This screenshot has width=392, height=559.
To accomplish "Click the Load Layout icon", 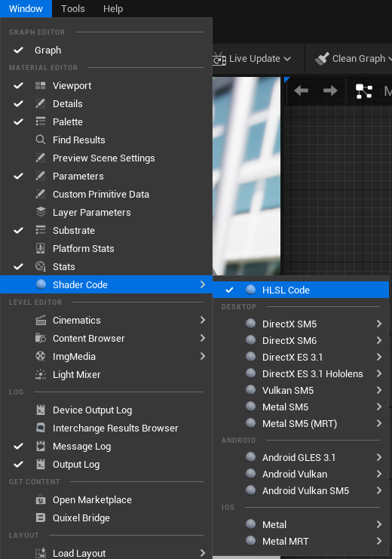I will 41,553.
